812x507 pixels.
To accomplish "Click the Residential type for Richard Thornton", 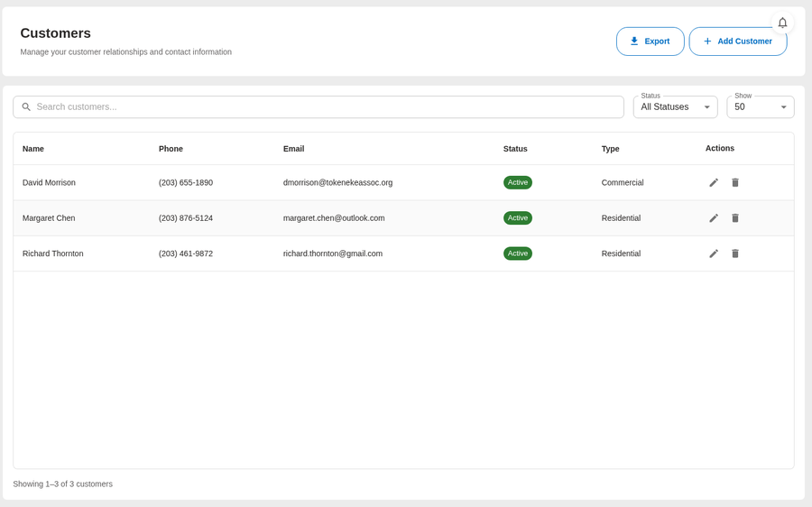I will 621,253.
